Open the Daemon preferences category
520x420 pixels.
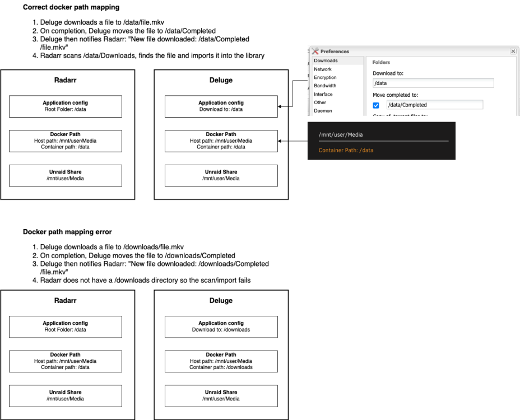(x=323, y=111)
